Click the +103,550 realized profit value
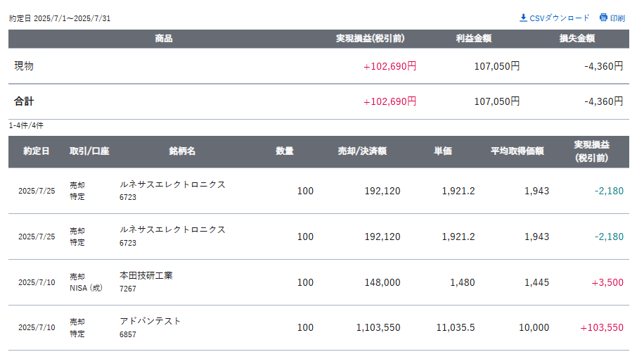644x359 pixels. tap(602, 328)
